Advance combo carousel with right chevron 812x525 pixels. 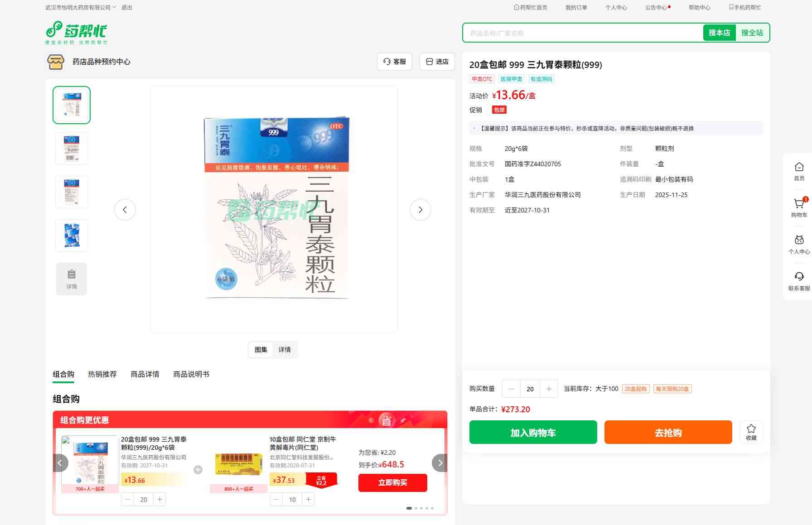tap(440, 463)
